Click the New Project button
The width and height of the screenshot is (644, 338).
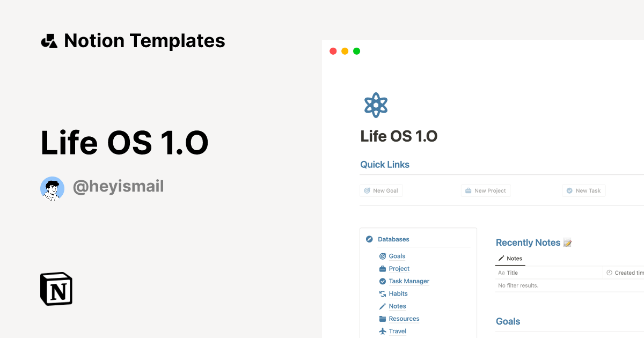pyautogui.click(x=485, y=190)
